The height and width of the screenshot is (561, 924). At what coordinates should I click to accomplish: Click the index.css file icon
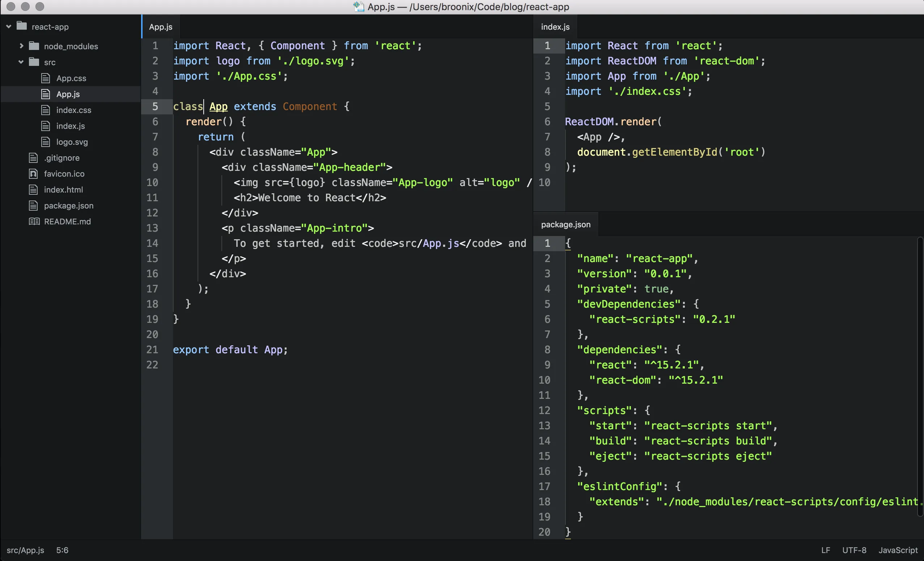click(46, 110)
